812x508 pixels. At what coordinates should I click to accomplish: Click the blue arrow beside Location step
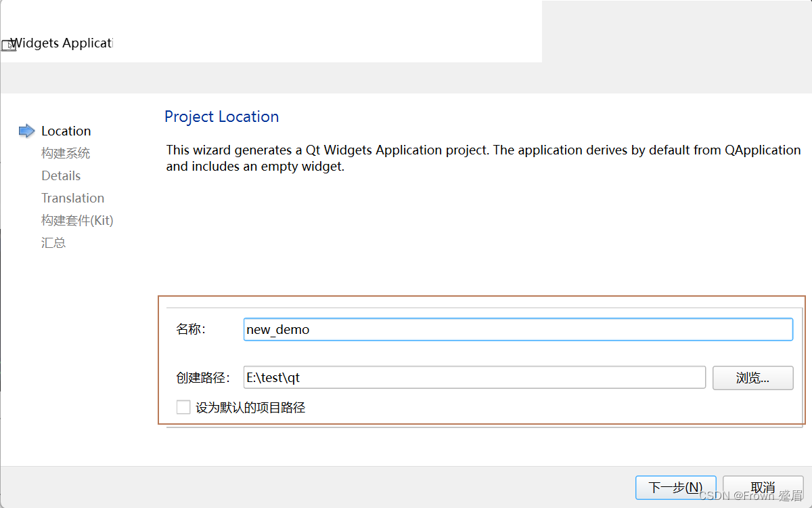26,130
